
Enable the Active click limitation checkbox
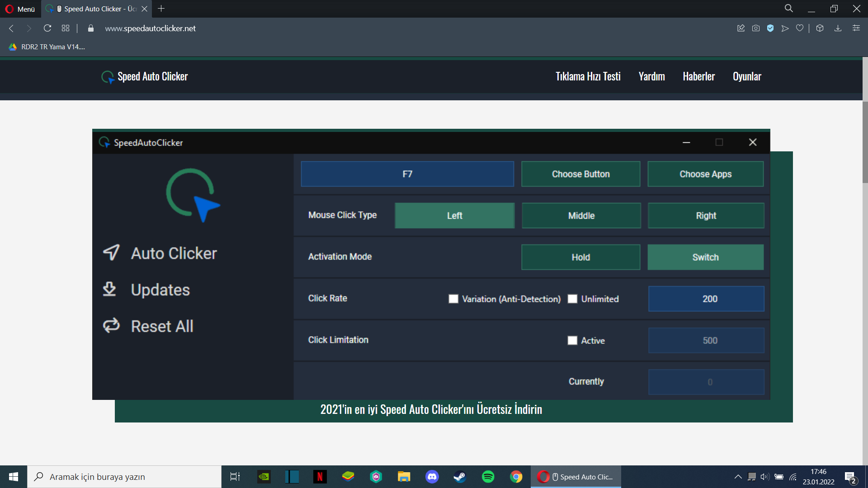pyautogui.click(x=572, y=340)
